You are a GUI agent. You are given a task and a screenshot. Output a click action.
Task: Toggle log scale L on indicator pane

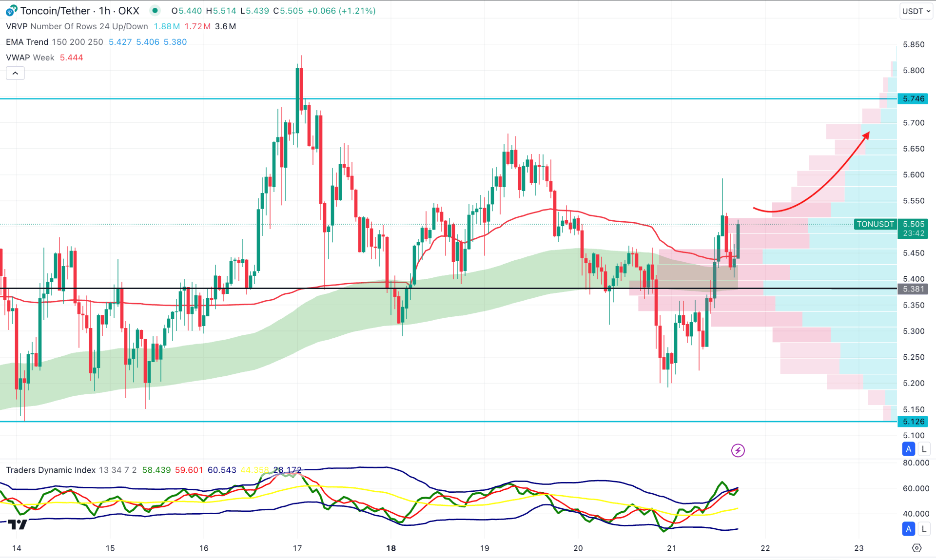(924, 529)
